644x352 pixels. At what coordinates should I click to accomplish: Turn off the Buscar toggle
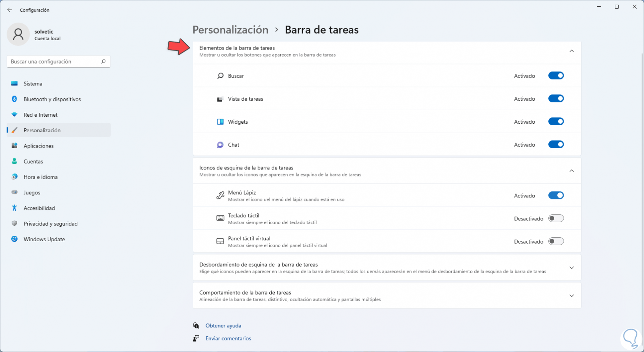[x=556, y=76]
